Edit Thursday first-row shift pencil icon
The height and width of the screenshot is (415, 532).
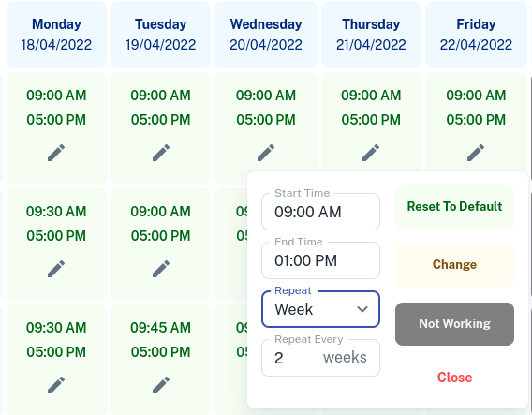[x=371, y=153]
